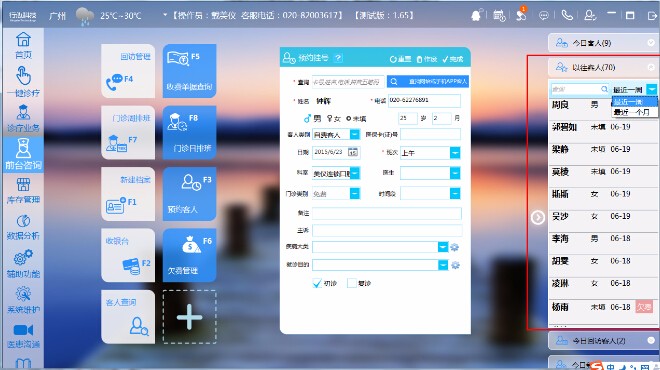Open the 库存管理 inventory sidebar icon

point(23,191)
